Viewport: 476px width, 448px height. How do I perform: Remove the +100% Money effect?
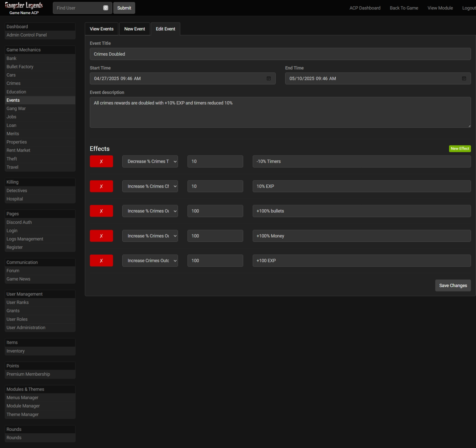[x=101, y=236]
